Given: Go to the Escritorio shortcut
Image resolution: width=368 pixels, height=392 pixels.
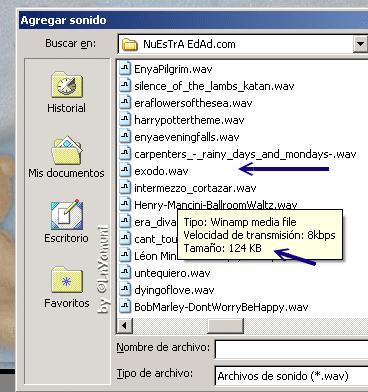Looking at the screenshot, I should coord(66,222).
